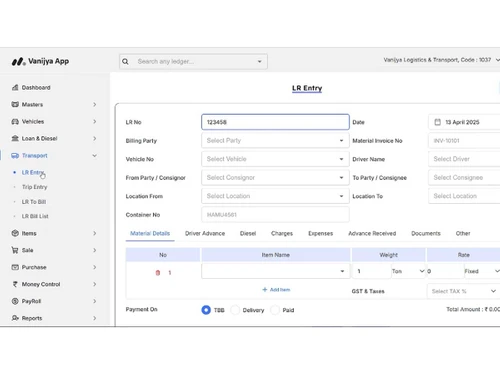Click the Weight value field in row 1

pos(371,271)
